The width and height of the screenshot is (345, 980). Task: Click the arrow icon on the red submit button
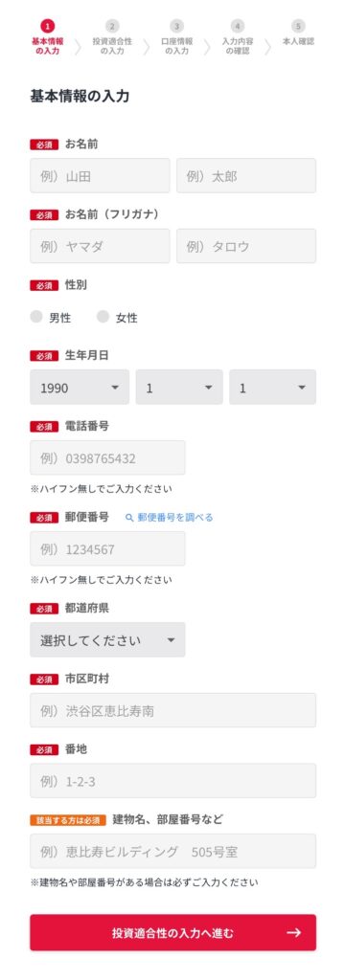(x=293, y=932)
